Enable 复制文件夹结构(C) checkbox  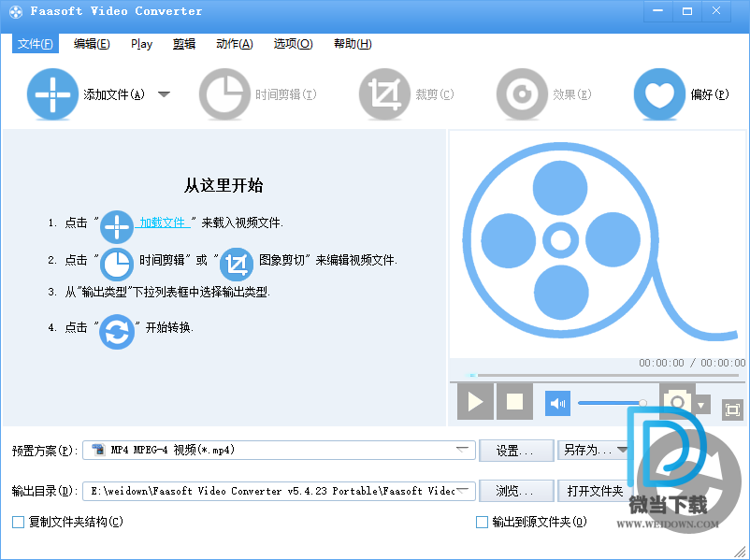point(18,522)
